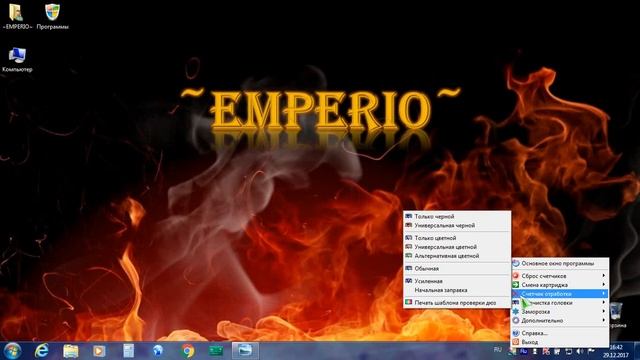
Task: Launch Google Chrome from taskbar
Action: 188,351
